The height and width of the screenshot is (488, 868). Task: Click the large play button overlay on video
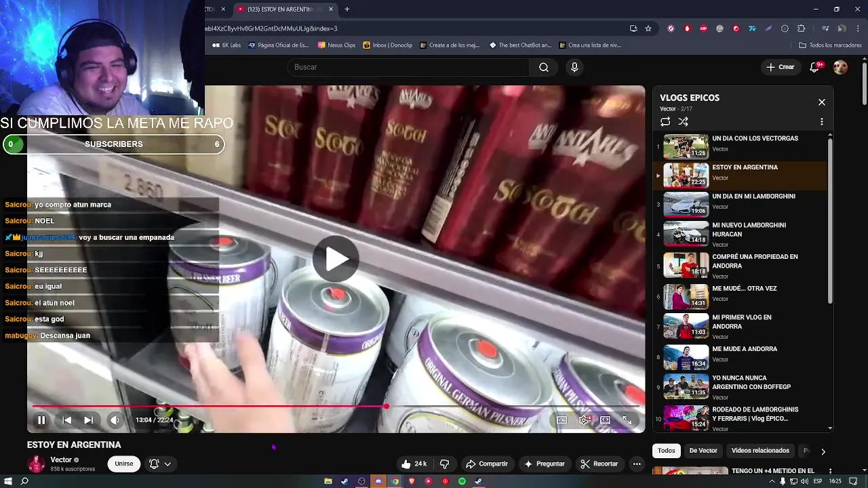(x=336, y=258)
